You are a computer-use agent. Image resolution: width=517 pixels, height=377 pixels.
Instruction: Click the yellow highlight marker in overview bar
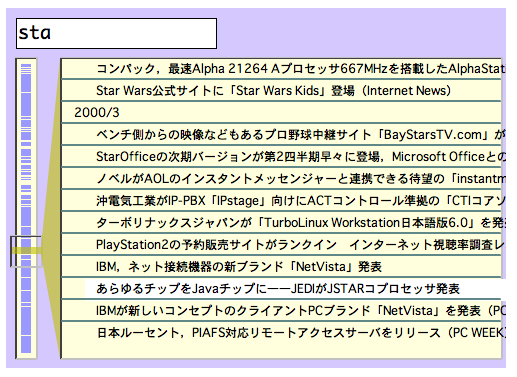point(26,250)
